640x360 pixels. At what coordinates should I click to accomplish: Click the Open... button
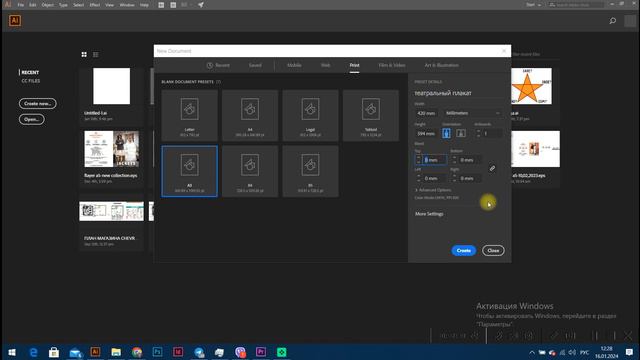[31, 120]
